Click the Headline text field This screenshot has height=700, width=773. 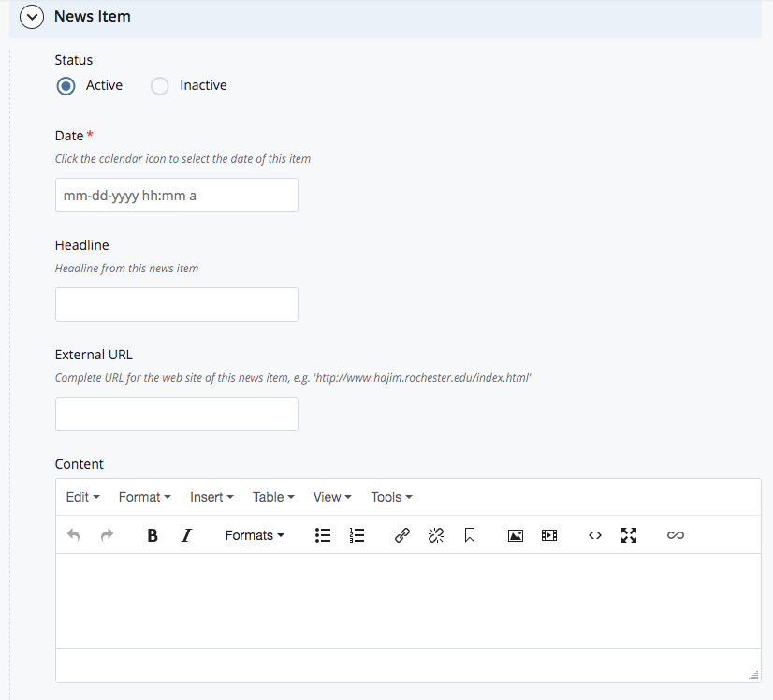pyautogui.click(x=177, y=305)
